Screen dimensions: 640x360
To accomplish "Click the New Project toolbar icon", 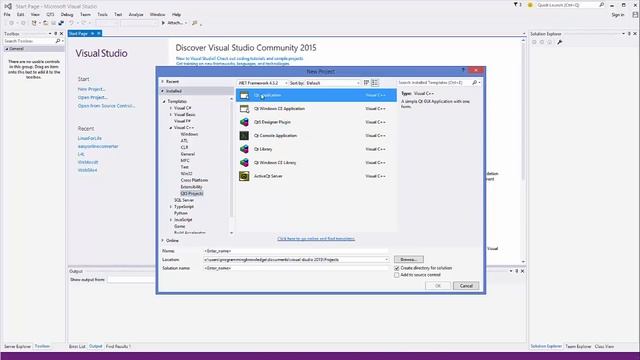I will (34, 23).
